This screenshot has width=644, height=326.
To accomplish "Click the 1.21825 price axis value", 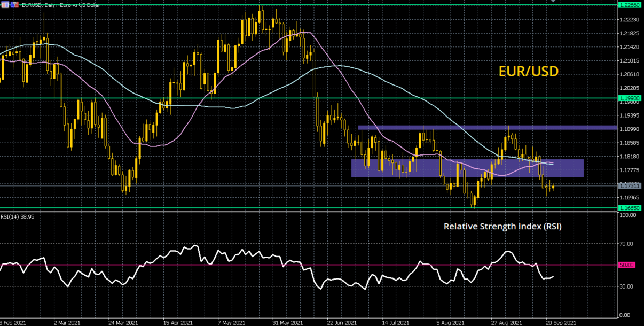I will (x=629, y=34).
